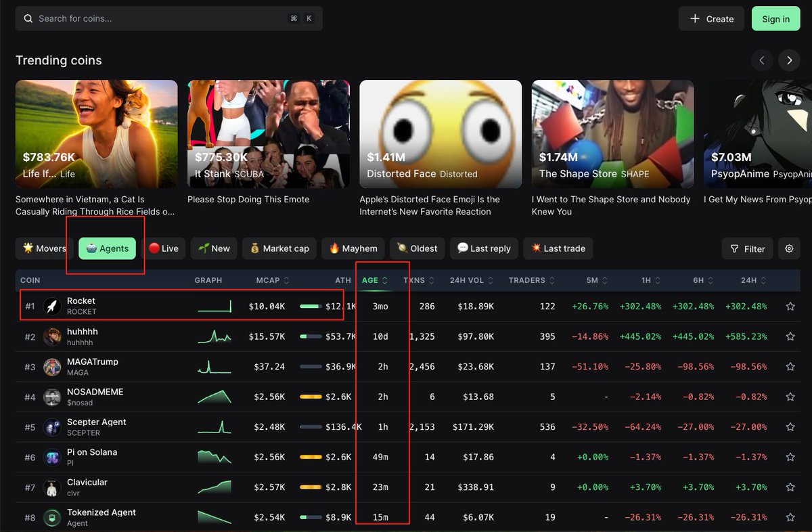Select the Movers tab
This screenshot has width=812, height=532.
click(45, 248)
